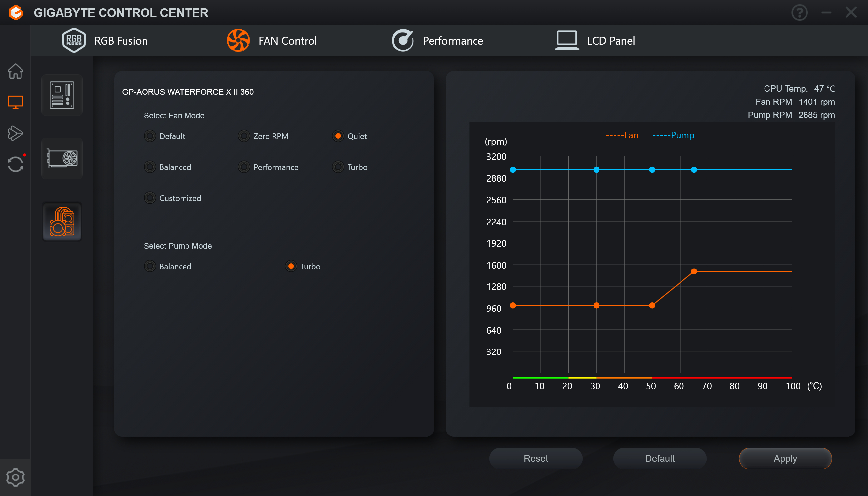Click the Apply button

click(785, 458)
